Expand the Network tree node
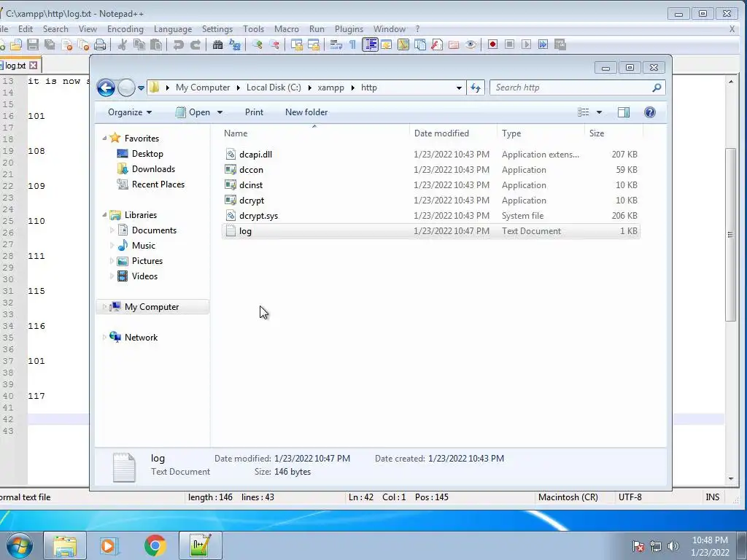 coord(105,337)
